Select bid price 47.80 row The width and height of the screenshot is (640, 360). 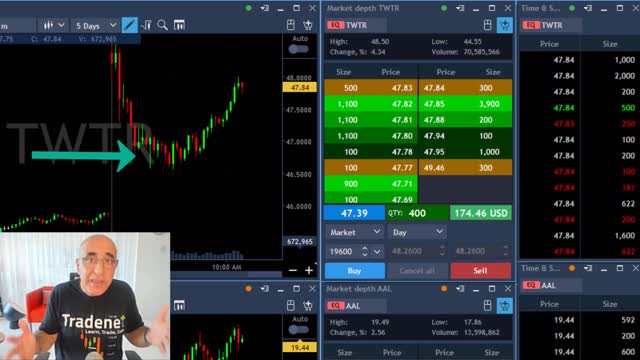pyautogui.click(x=371, y=136)
